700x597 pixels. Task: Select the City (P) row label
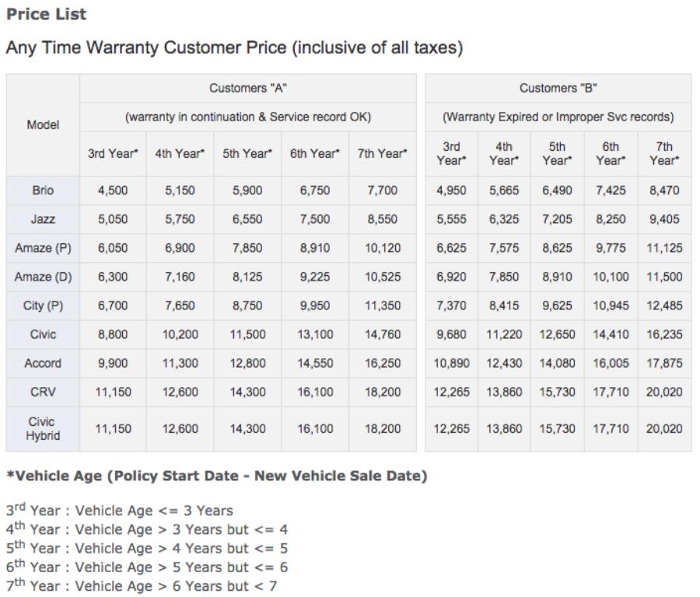pos(43,305)
